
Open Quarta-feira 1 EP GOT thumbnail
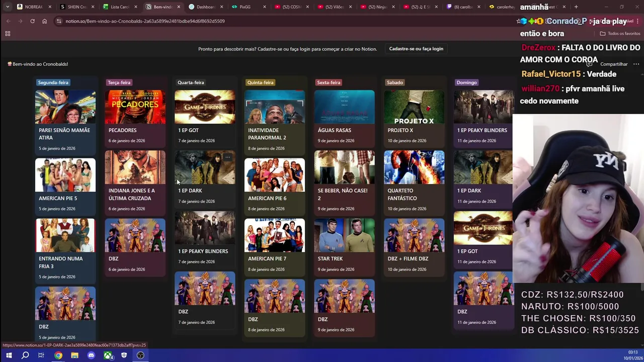point(205,107)
